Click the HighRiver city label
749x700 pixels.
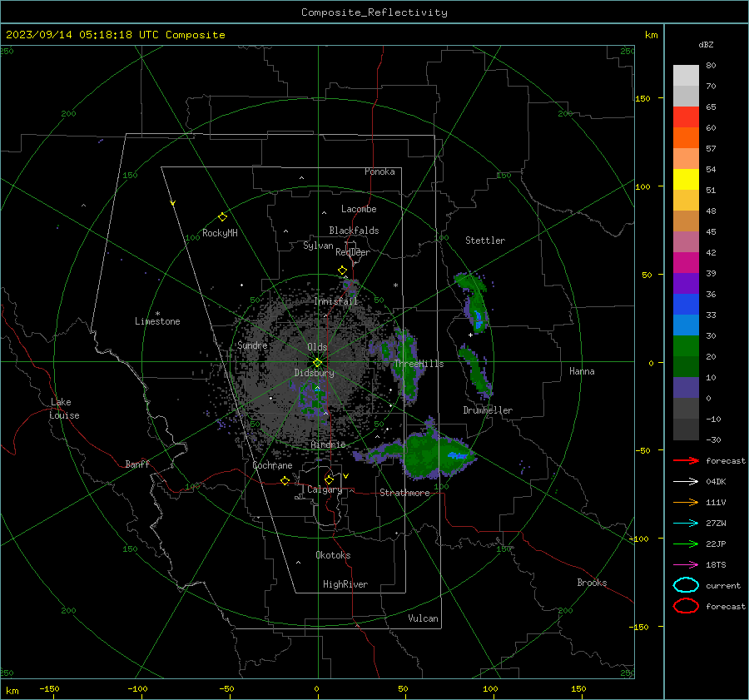click(x=345, y=584)
